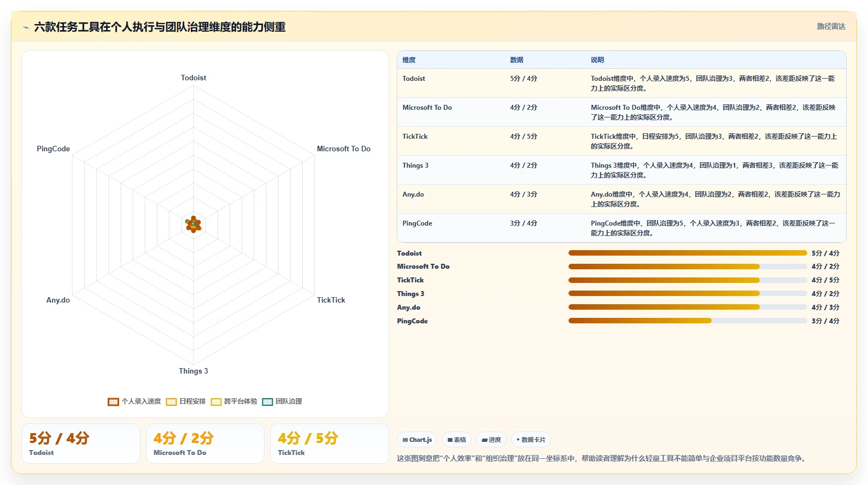Select the 进度 chip
Image resolution: width=868 pixels, height=485 pixels.
pyautogui.click(x=491, y=440)
